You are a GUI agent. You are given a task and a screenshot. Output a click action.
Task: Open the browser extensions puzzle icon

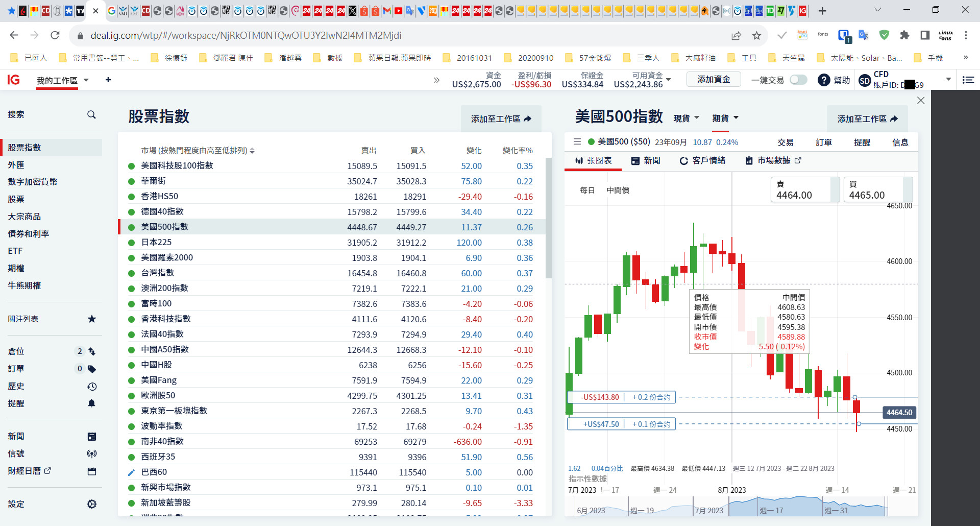904,35
